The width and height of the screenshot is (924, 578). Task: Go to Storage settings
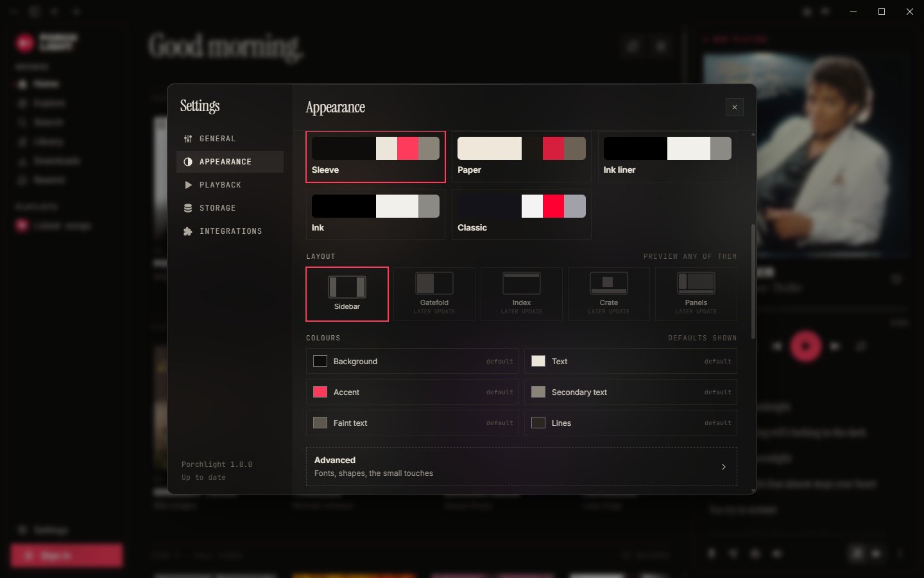pyautogui.click(x=230, y=208)
